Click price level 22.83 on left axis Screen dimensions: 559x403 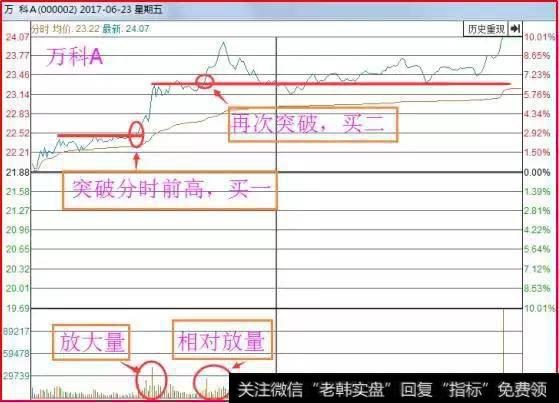pyautogui.click(x=17, y=114)
